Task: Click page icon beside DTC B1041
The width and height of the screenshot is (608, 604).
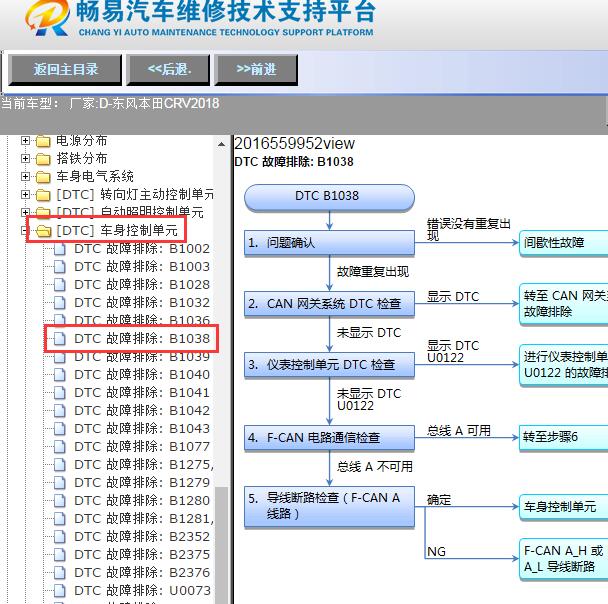Action: [59, 393]
